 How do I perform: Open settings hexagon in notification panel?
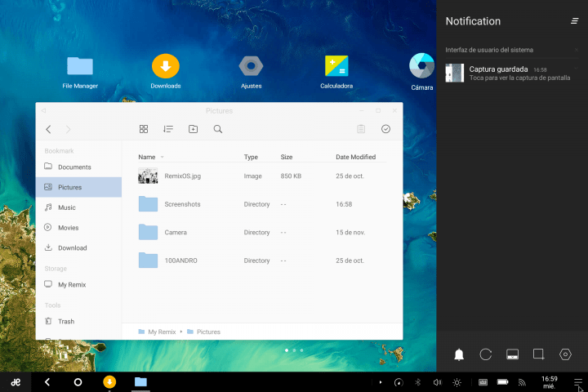565,354
